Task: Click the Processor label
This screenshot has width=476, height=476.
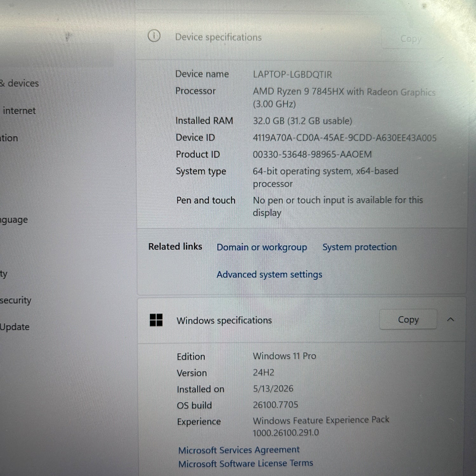Action: [x=195, y=91]
